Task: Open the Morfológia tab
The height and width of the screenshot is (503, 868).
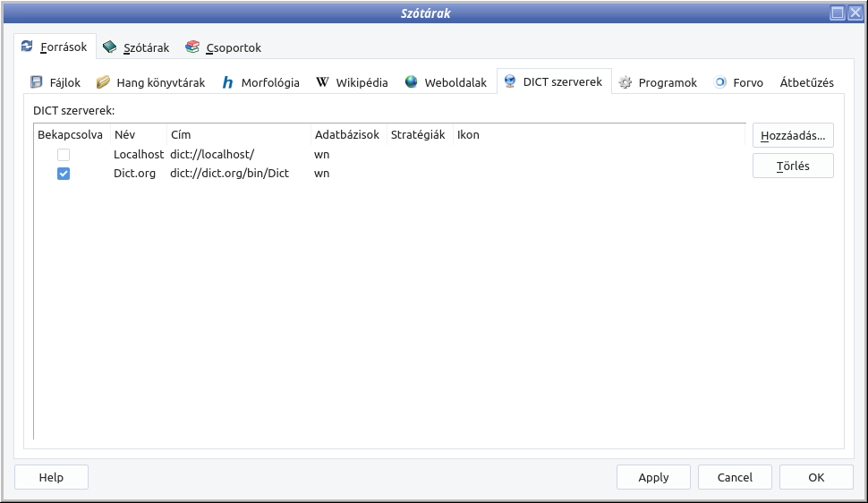Action: coord(260,82)
